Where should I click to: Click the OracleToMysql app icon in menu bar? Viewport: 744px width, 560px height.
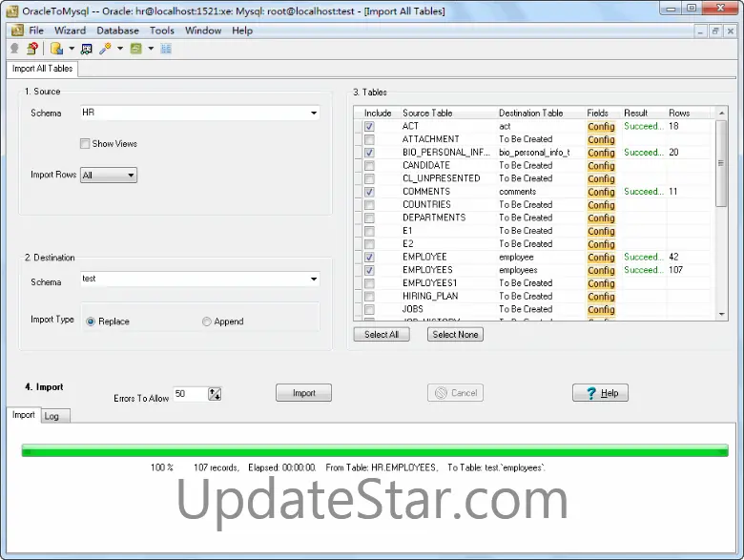point(17,31)
